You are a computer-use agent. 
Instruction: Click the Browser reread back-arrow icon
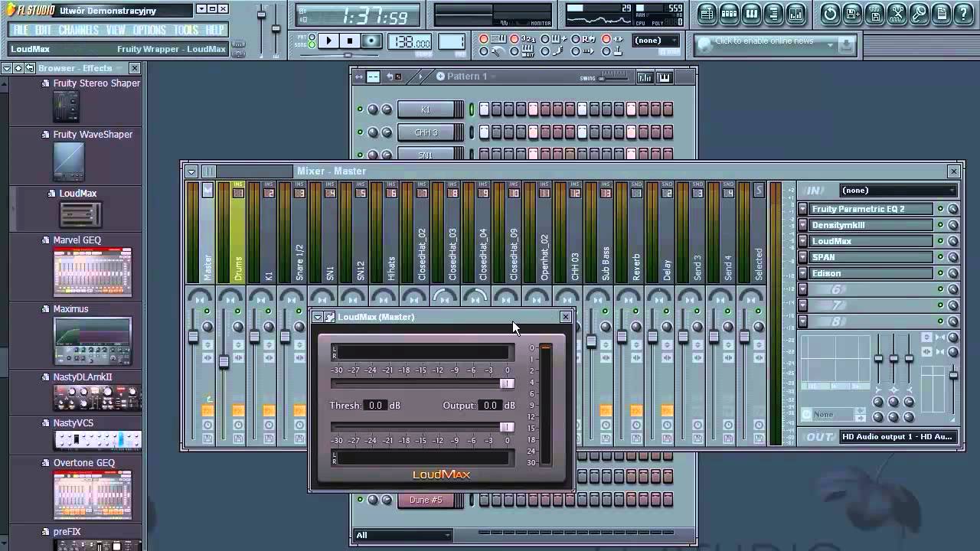[x=30, y=68]
